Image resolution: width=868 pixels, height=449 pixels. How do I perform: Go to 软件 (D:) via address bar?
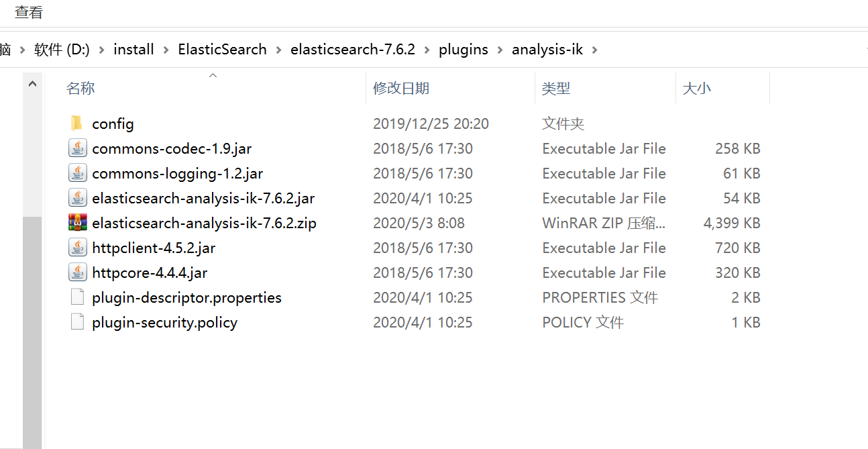coord(62,49)
